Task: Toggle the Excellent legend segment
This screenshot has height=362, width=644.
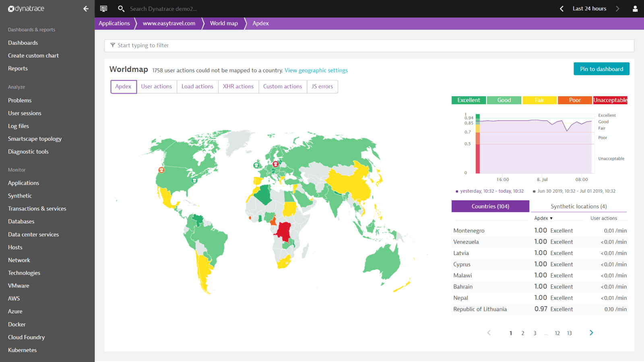Action: 468,100
